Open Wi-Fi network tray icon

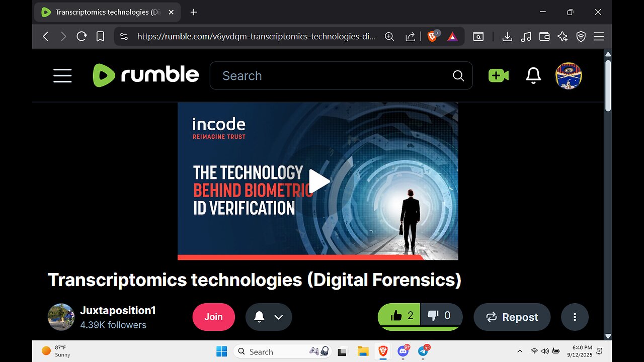click(534, 351)
